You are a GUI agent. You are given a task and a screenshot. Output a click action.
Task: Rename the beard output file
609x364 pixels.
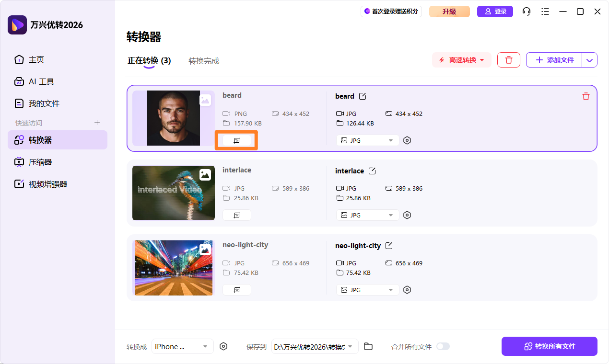coord(363,96)
